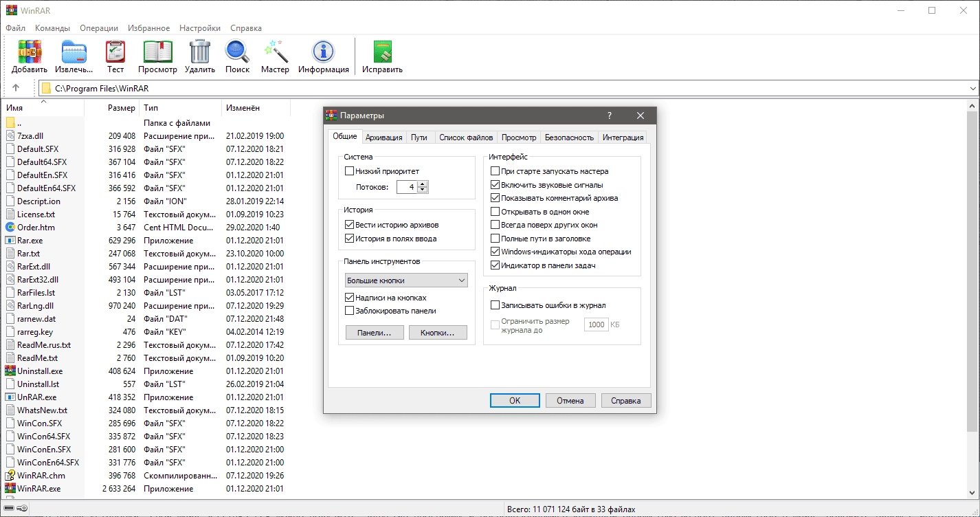Select the RarExt.dll file icon
Viewport: 980px width, 517px height.
10,267
